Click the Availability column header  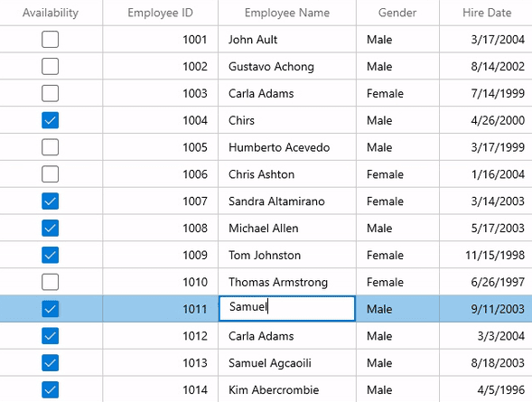tap(51, 13)
